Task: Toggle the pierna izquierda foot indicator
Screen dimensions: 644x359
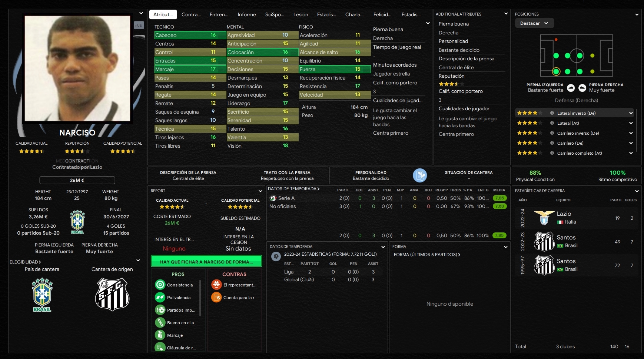Action: pyautogui.click(x=571, y=88)
